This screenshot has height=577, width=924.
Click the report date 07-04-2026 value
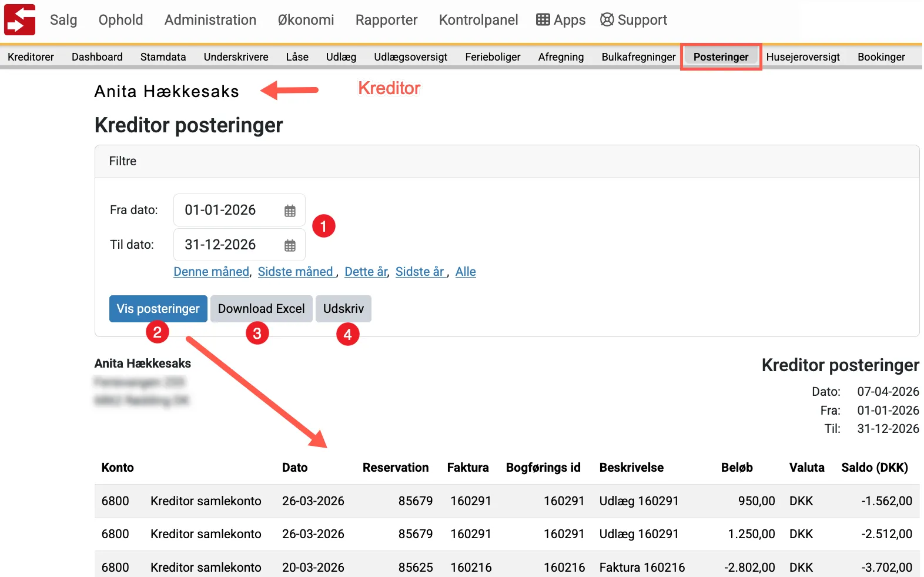(888, 392)
